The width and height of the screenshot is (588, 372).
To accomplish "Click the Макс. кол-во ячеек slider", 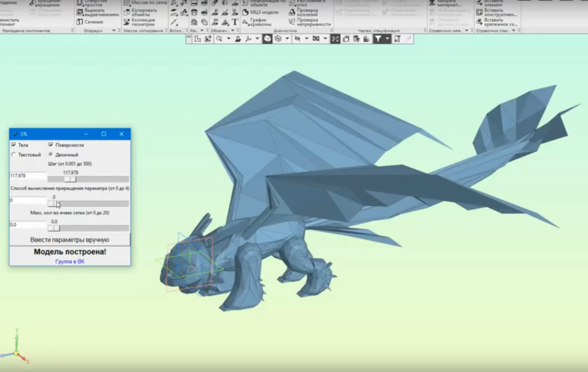I will [x=53, y=228].
